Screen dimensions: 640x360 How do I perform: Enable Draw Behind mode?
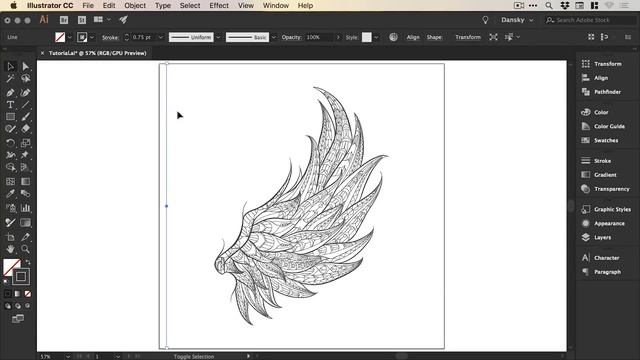(x=18, y=306)
